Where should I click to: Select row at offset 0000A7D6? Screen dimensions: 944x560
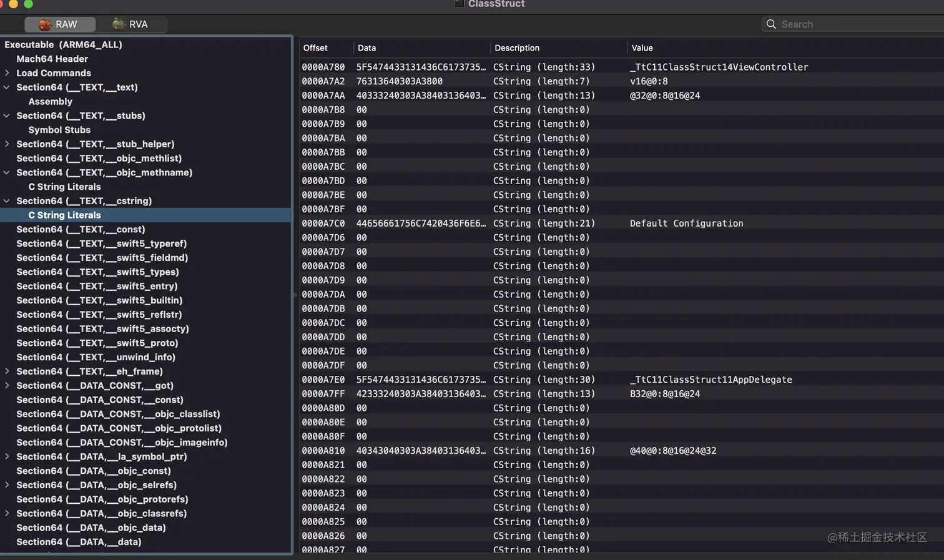621,238
